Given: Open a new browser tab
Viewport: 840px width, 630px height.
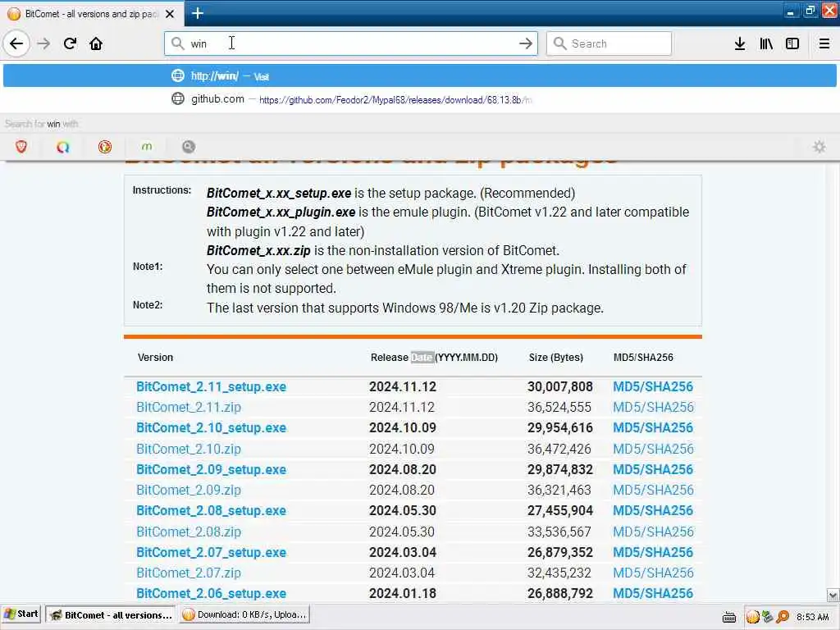Looking at the screenshot, I should [x=197, y=13].
